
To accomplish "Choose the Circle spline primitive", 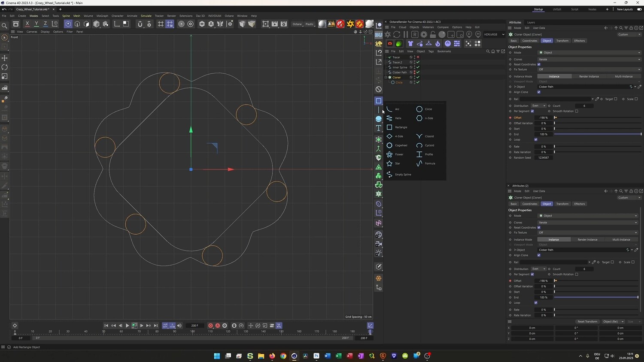I will [424, 109].
